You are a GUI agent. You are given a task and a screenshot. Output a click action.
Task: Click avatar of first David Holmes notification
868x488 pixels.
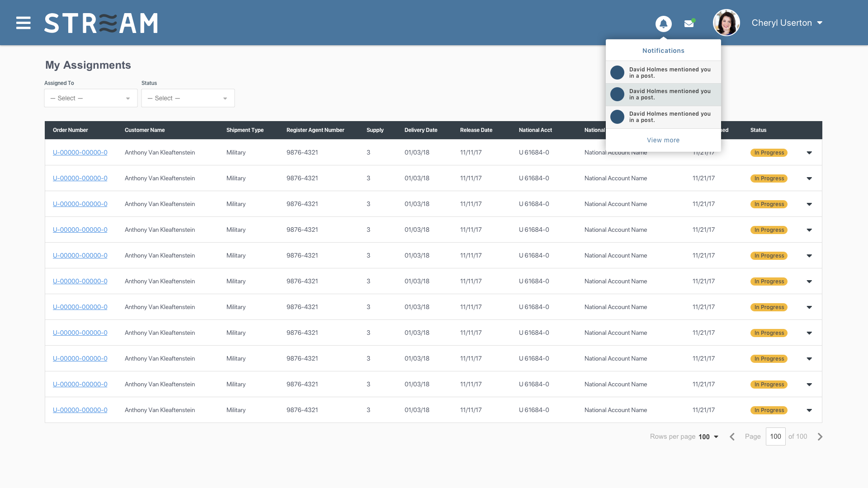click(617, 72)
